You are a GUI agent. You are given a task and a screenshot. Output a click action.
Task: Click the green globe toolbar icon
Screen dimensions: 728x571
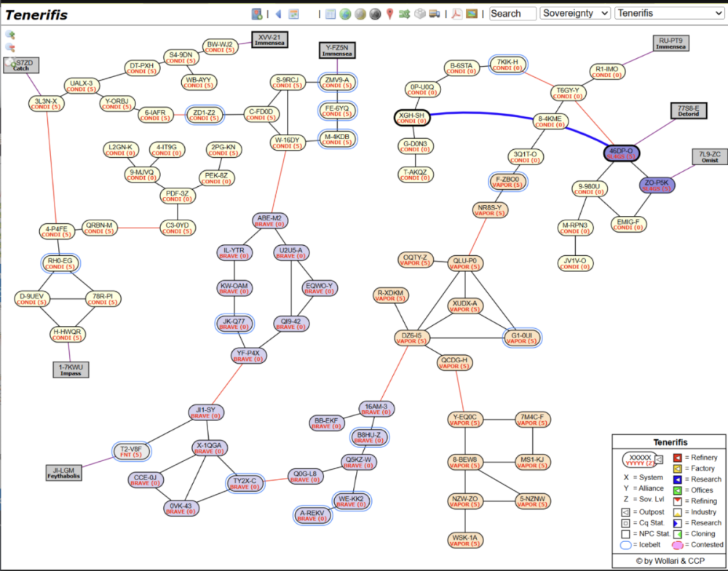[x=346, y=14]
